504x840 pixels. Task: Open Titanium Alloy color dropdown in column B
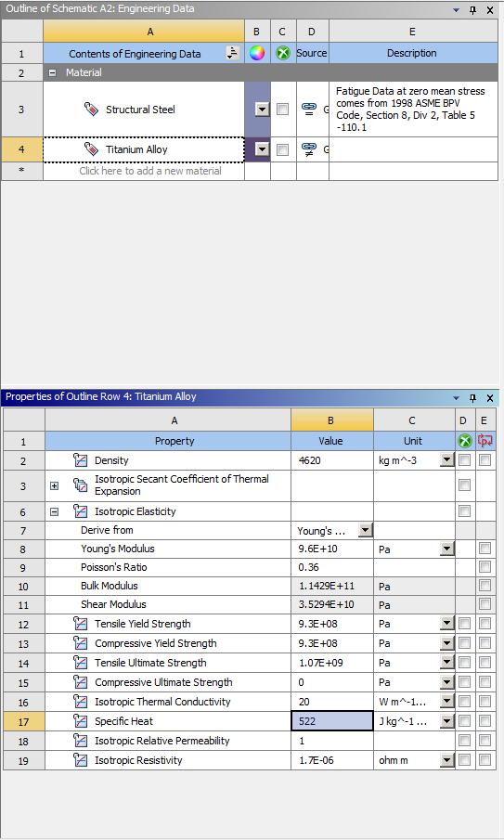coord(262,149)
